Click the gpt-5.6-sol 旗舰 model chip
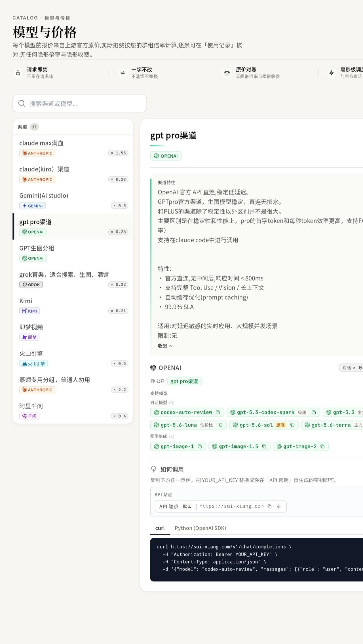This screenshot has height=644, width=363. point(264,425)
